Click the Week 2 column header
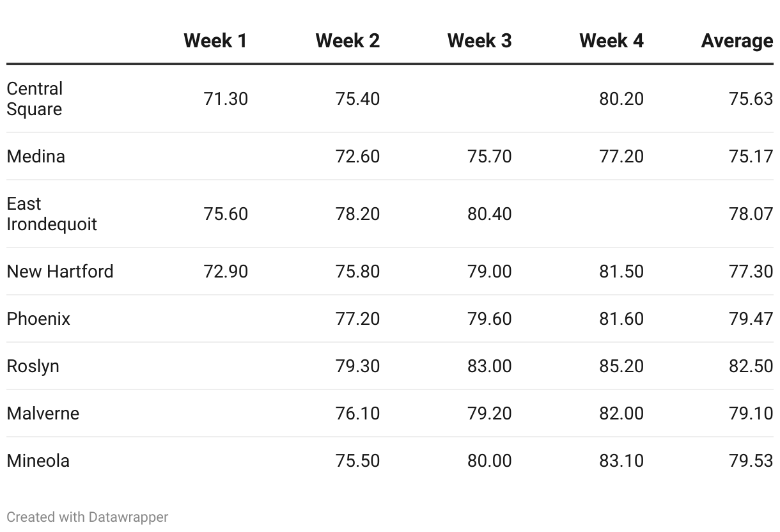 (x=347, y=41)
